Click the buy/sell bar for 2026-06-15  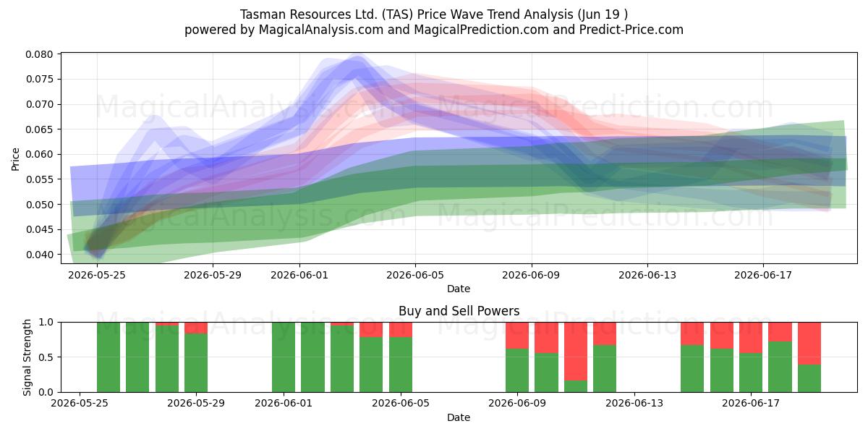point(692,357)
